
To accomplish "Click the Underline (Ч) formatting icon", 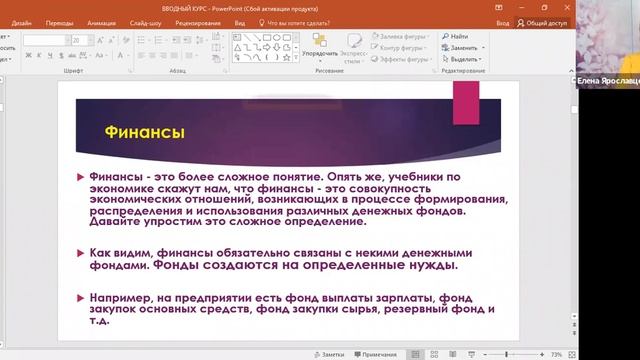I will [50, 55].
